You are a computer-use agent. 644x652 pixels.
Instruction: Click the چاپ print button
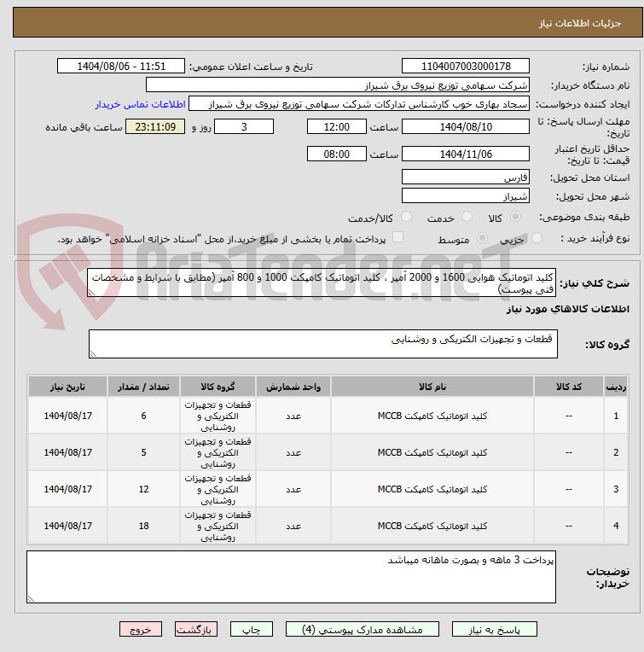[x=252, y=629]
